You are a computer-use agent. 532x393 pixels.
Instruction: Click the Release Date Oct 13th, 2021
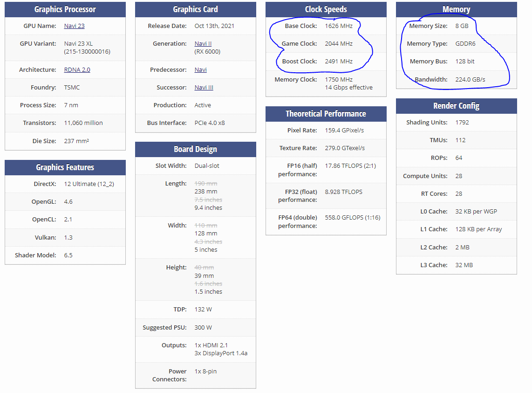click(214, 26)
